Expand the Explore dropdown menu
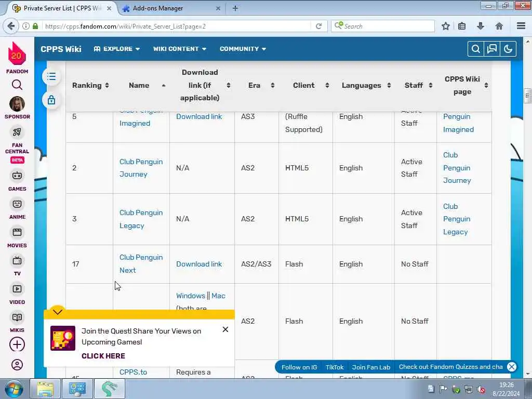 pyautogui.click(x=117, y=49)
